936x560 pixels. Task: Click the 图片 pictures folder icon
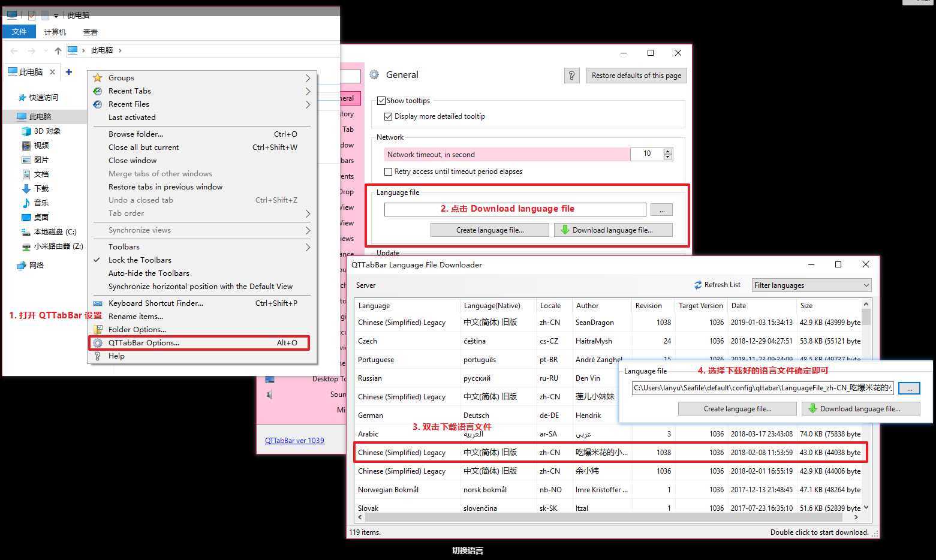pos(26,160)
